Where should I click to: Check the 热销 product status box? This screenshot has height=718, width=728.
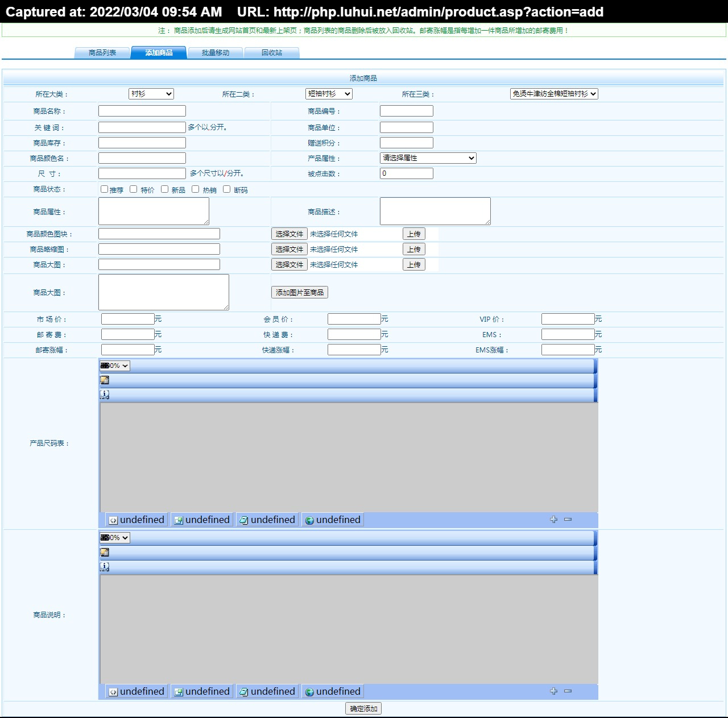pyautogui.click(x=196, y=189)
